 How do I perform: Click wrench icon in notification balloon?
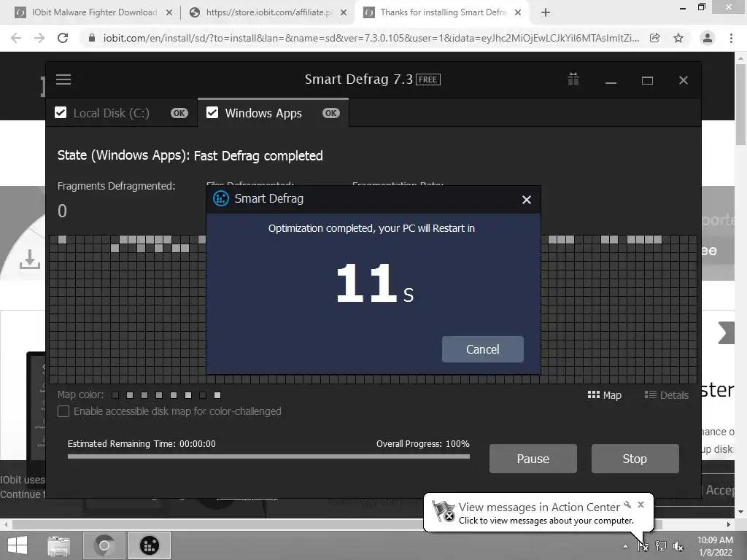tap(627, 505)
